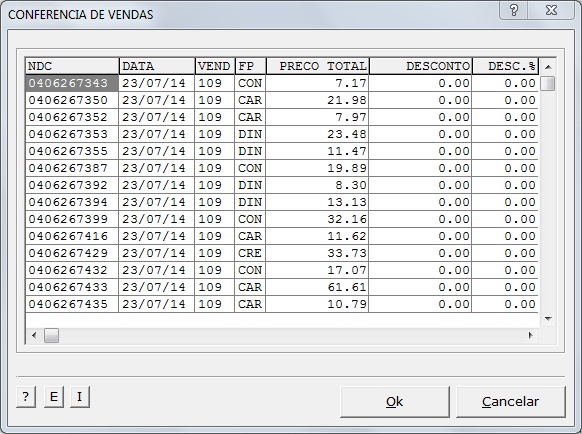Select NDC cell 0406267432

[72, 270]
